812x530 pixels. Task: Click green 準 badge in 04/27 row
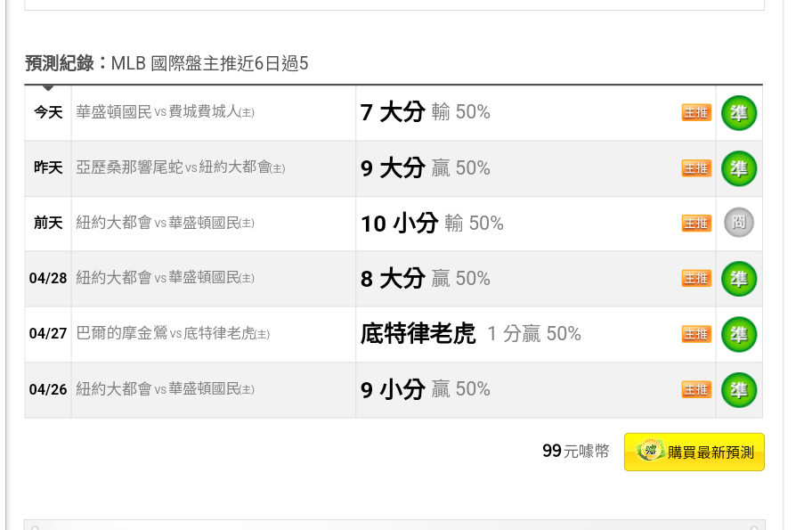739,334
